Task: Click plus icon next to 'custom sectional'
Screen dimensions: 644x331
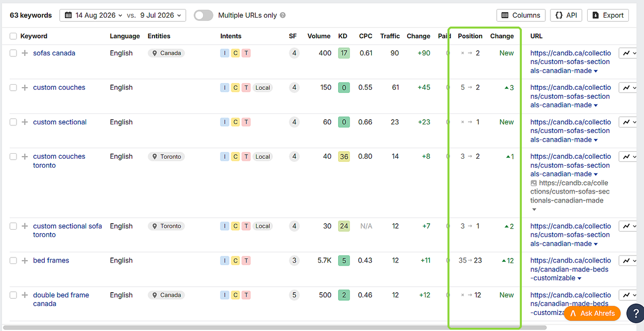Action: 25,122
